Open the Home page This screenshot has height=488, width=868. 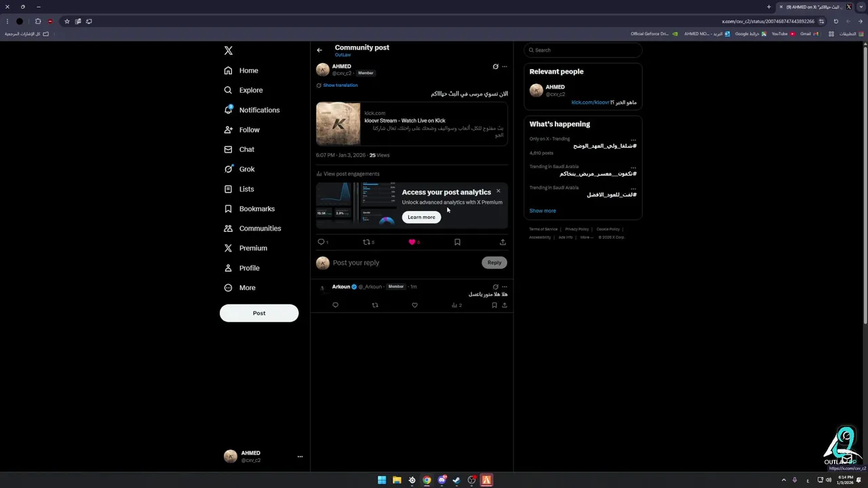(x=241, y=70)
